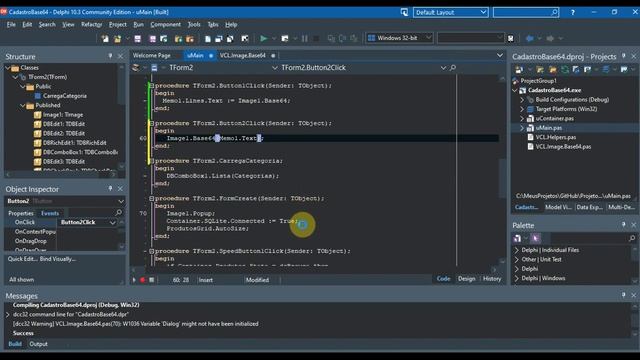Expand Delphi | Individual Files palette group

(x=517, y=250)
